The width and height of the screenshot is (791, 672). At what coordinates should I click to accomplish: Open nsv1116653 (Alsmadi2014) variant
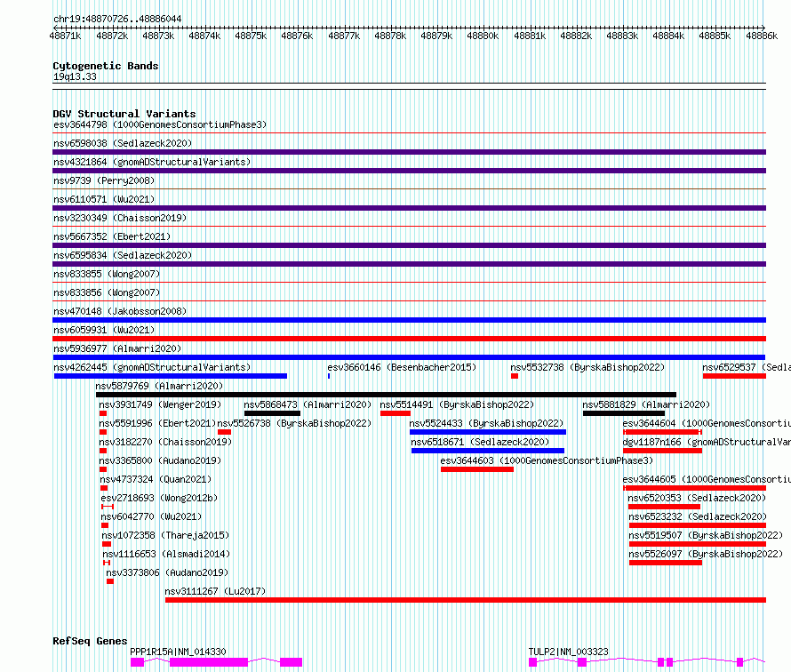tap(166, 554)
